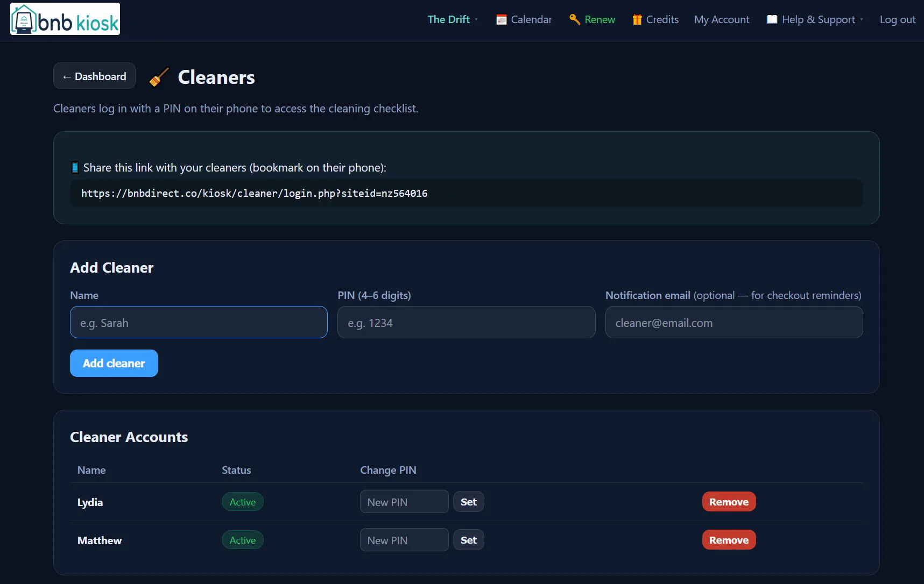
Task: Click the Cleaners page title
Action: (x=216, y=77)
